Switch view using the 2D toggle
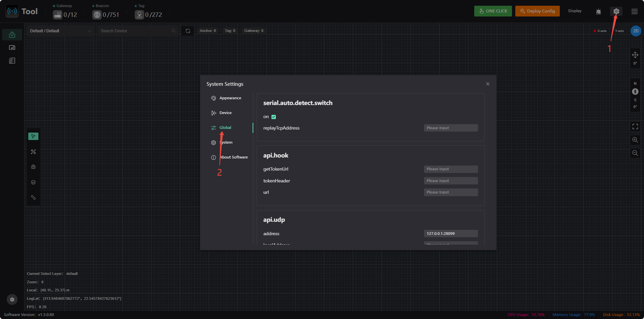Image resolution: width=644 pixels, height=319 pixels. point(636,31)
